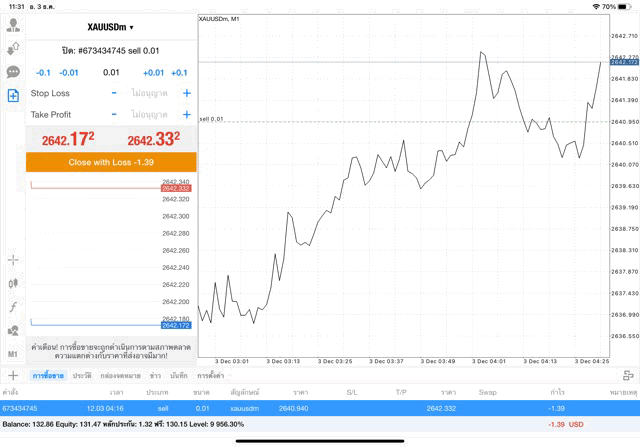Open the objects shapes icon
640x447 pixels.
click(13, 331)
